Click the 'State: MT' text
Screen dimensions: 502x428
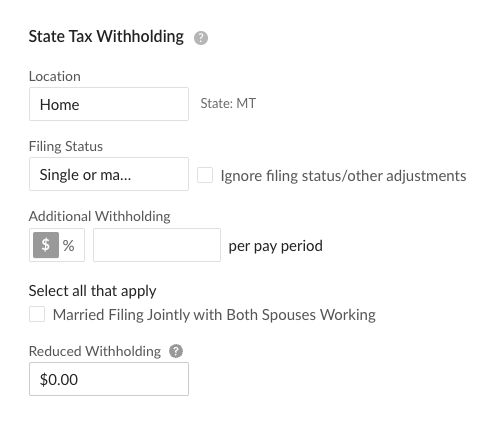tap(228, 103)
